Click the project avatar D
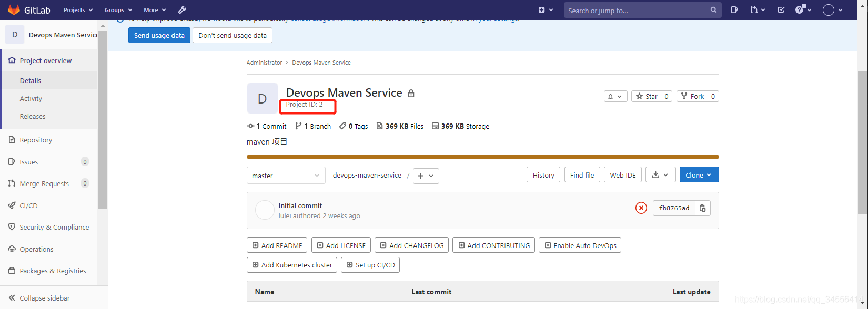The width and height of the screenshot is (868, 309). (263, 98)
